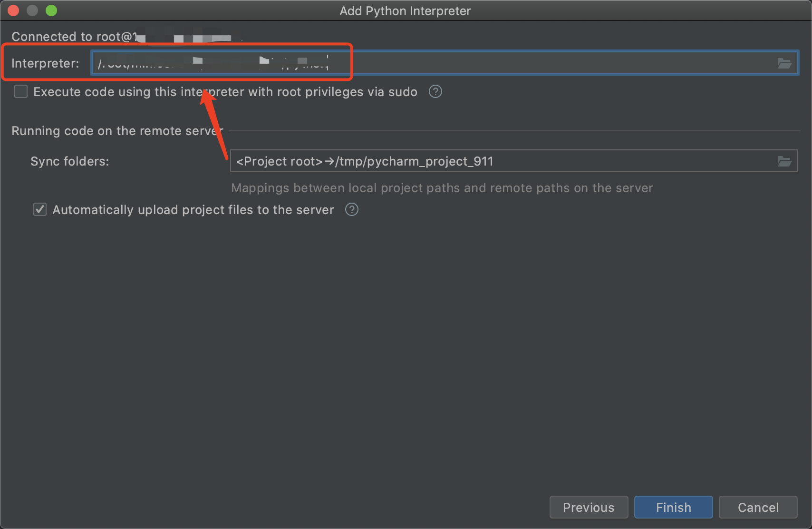Go back using the Previous button
The width and height of the screenshot is (812, 529).
[x=589, y=507]
